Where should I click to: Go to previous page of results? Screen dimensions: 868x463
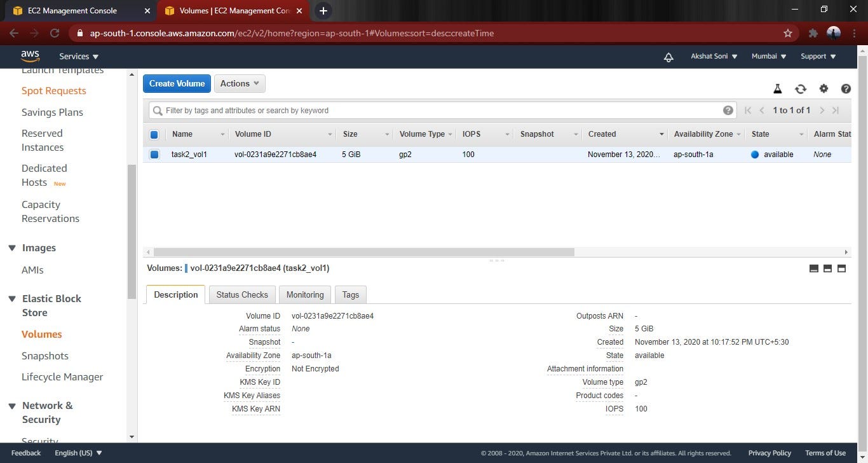tap(762, 110)
